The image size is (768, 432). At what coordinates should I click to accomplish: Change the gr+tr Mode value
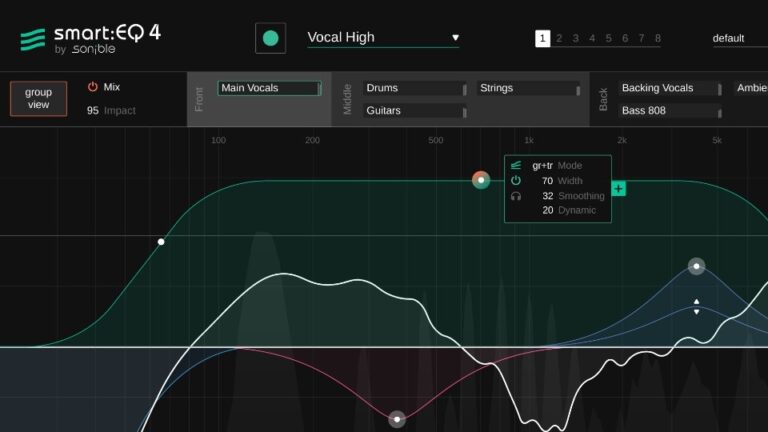pos(542,166)
